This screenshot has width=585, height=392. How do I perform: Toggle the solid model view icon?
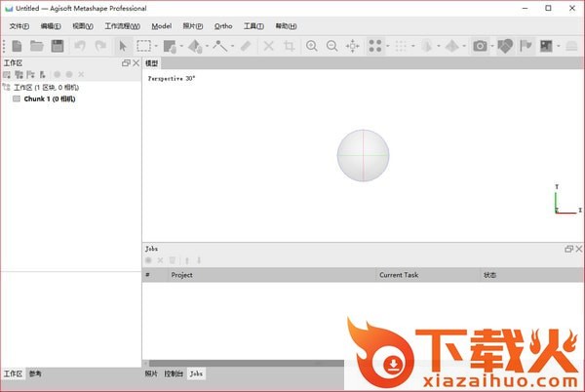coord(427,46)
